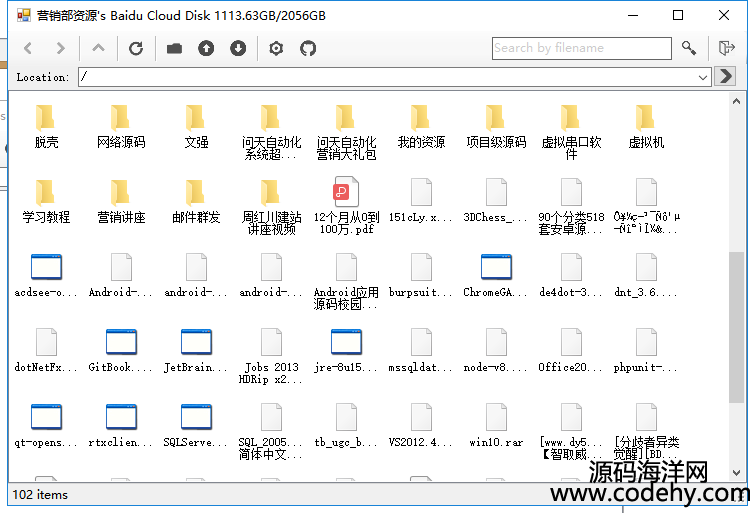The image size is (755, 513).
Task: Click inside the Location path field
Action: pyautogui.click(x=388, y=77)
